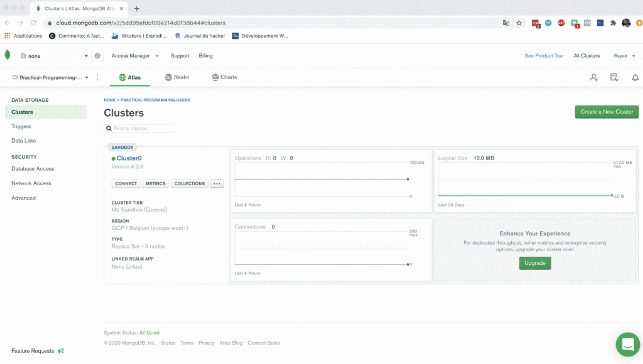
Task: Click the Feature Requests link
Action: point(33,351)
